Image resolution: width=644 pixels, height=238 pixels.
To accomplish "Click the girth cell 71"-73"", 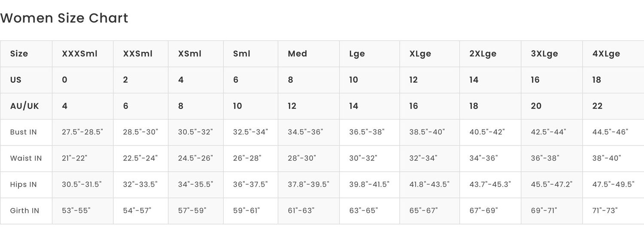I will (x=605, y=211).
